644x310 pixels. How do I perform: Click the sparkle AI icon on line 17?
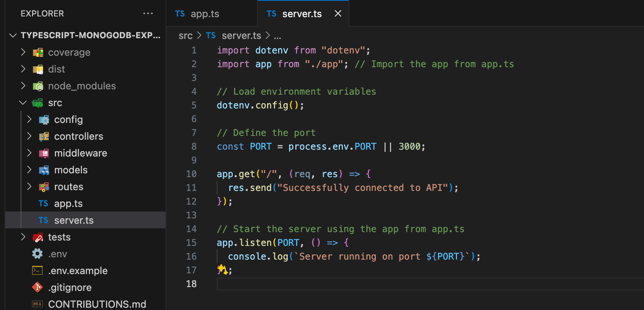(222, 270)
